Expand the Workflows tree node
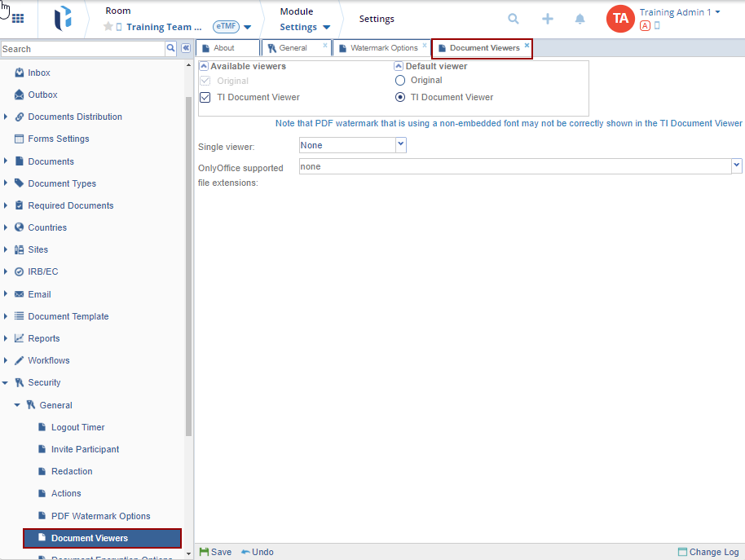 [6, 360]
